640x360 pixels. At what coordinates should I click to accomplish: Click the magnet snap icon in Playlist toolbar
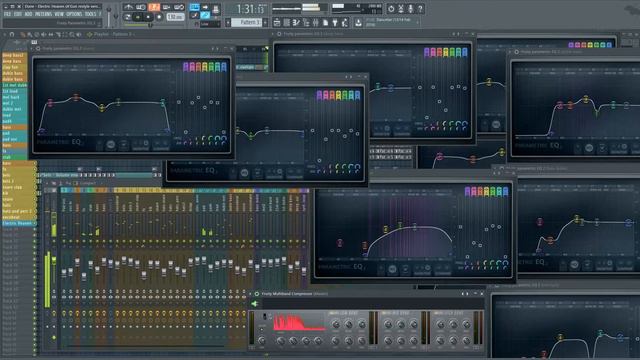click(x=12, y=35)
